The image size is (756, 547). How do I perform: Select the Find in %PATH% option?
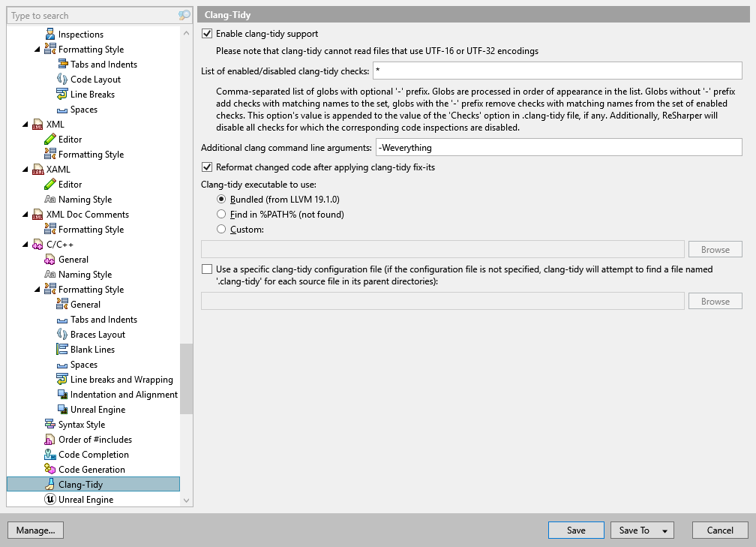click(x=222, y=214)
